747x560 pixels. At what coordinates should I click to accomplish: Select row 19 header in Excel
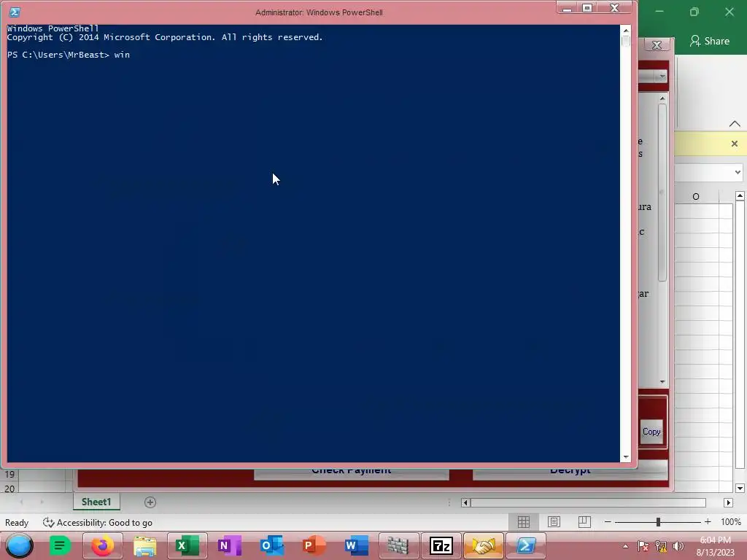(9, 474)
